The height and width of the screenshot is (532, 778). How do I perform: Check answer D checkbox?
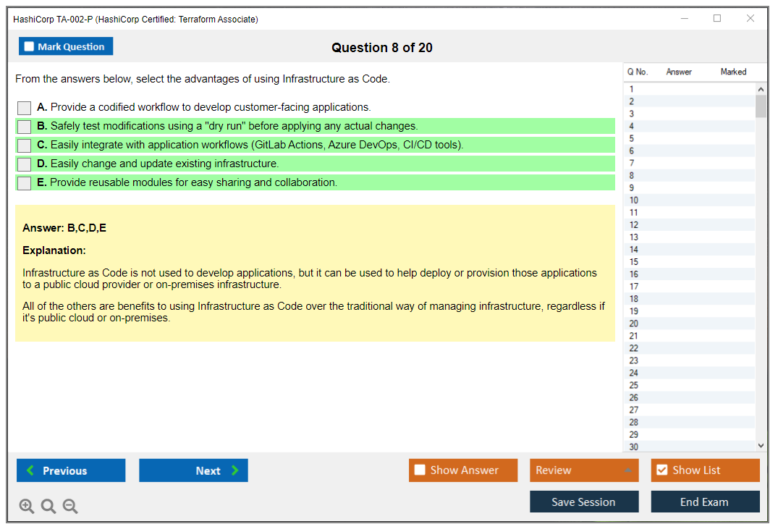click(24, 164)
